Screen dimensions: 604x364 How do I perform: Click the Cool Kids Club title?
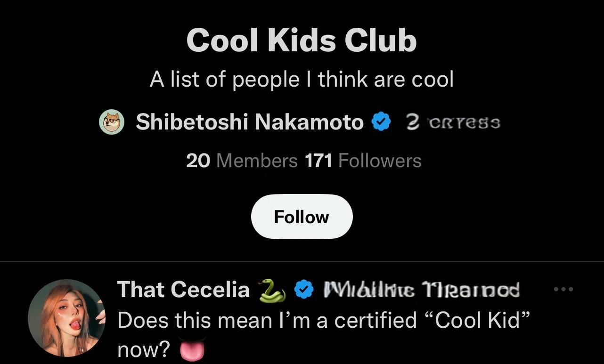[302, 40]
